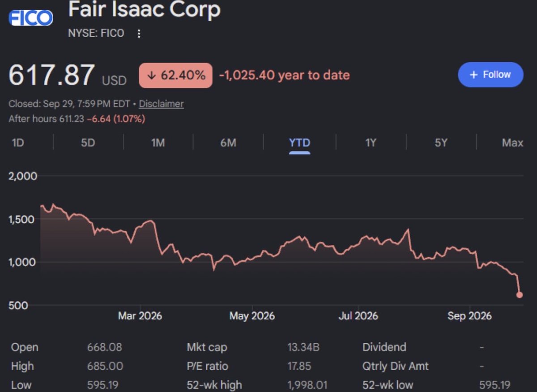537x392 pixels.
Task: Select the 6M time range tab
Action: [x=228, y=143]
